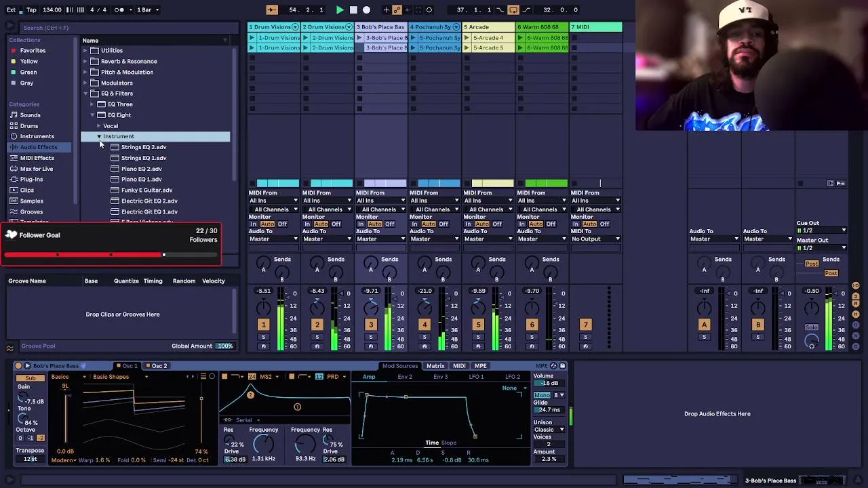Screen dimensions: 868x488
Task: Toggle the Bob's Place Bass device power button
Action: [18, 366]
